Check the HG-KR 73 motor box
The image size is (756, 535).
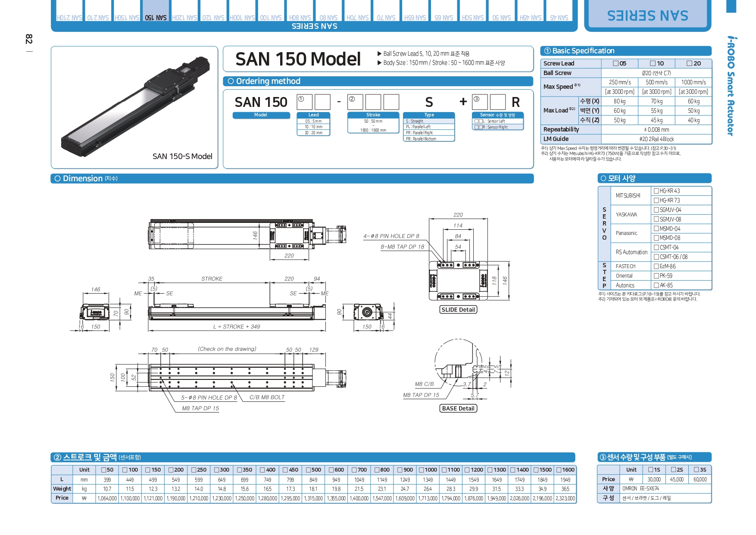click(x=656, y=200)
